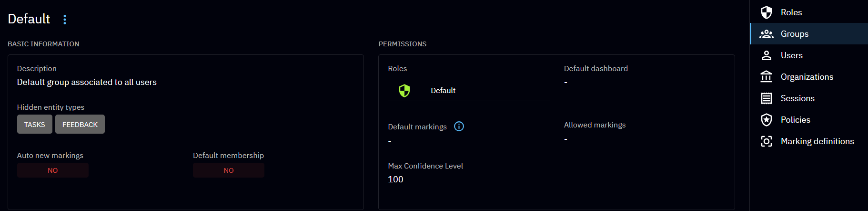Click the Default membership NO badge
This screenshot has height=211, width=868.
click(229, 170)
